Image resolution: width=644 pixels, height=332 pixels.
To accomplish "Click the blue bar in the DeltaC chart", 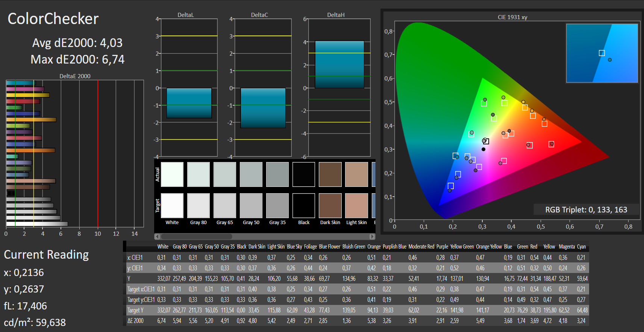I will point(263,108).
